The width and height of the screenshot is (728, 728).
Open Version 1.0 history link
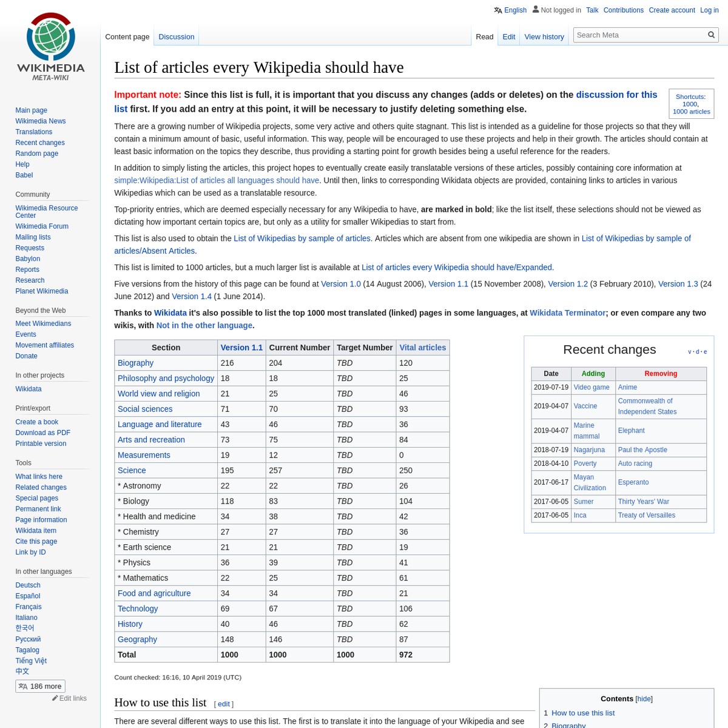341,284
